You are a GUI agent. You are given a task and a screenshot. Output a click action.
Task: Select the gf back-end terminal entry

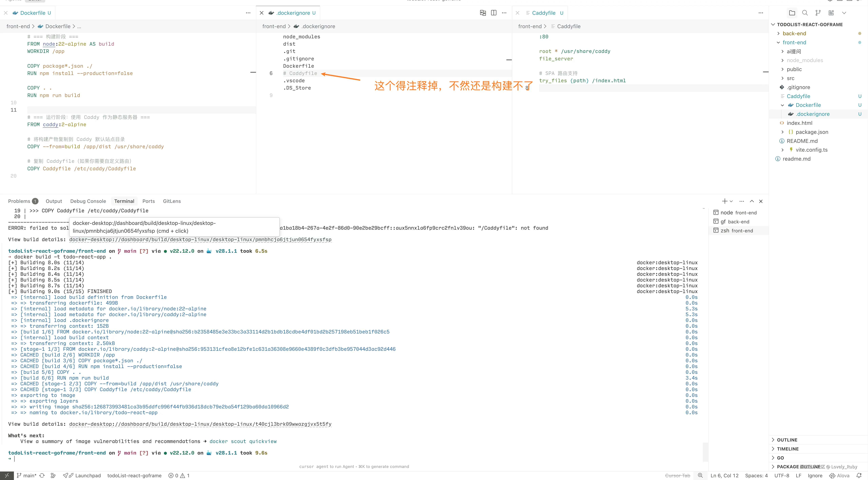(735, 222)
